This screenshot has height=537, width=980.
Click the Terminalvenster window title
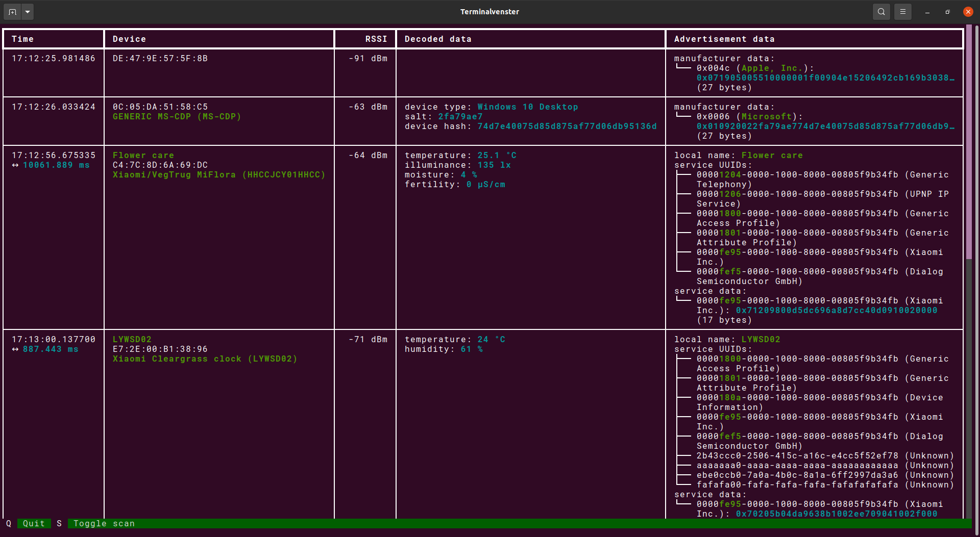coord(489,12)
